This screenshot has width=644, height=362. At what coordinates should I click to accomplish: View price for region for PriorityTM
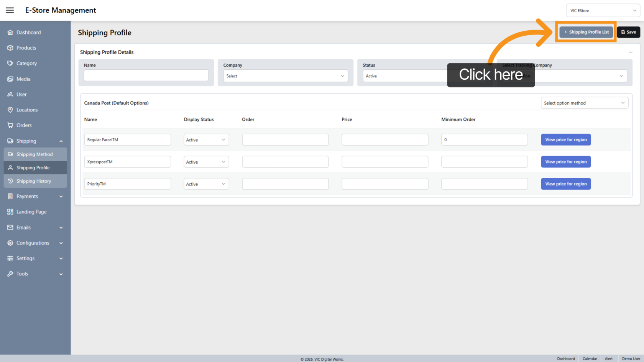tap(566, 184)
